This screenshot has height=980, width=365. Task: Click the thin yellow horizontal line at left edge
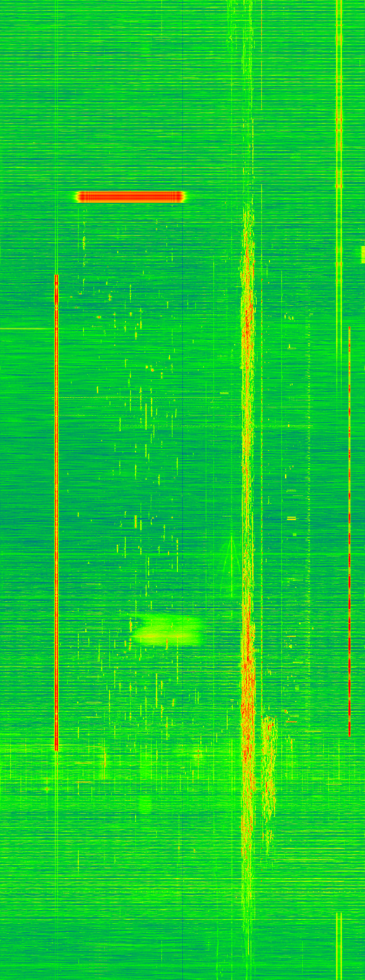coord(23,328)
